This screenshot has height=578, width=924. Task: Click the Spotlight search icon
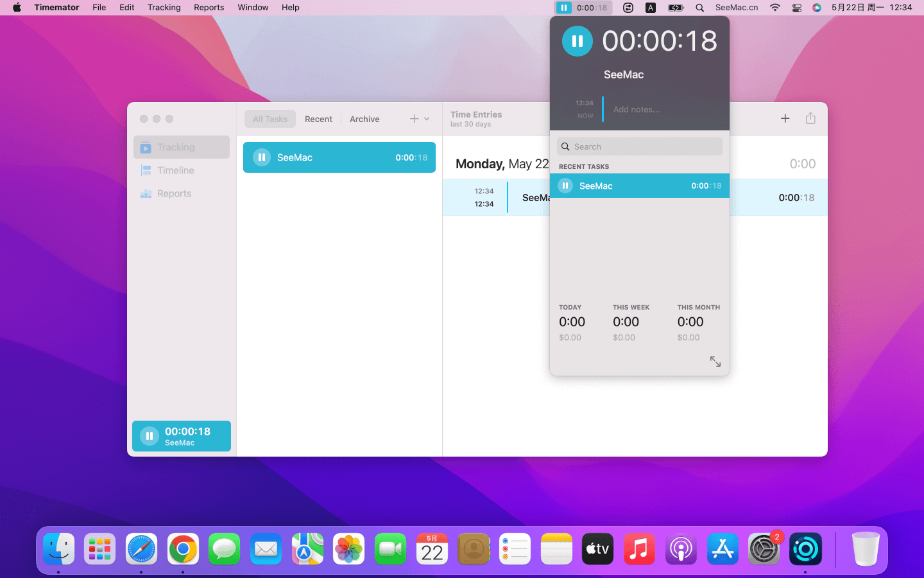[700, 8]
